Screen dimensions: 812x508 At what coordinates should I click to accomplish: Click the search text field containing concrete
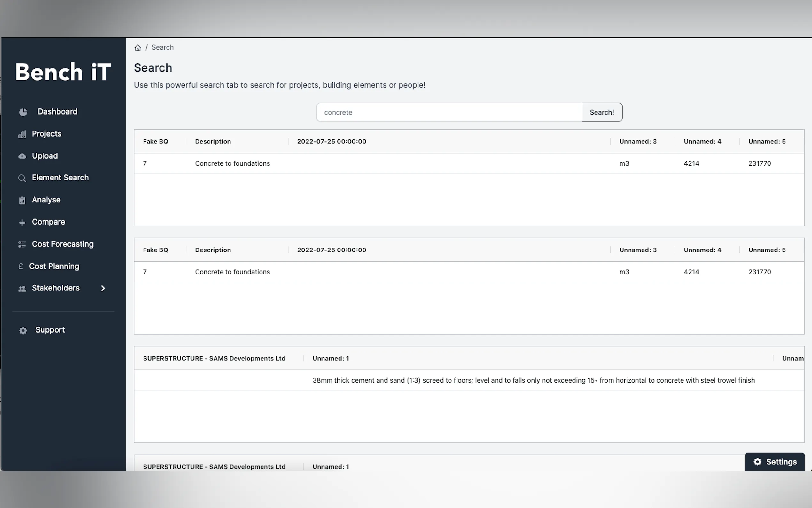[449, 112]
